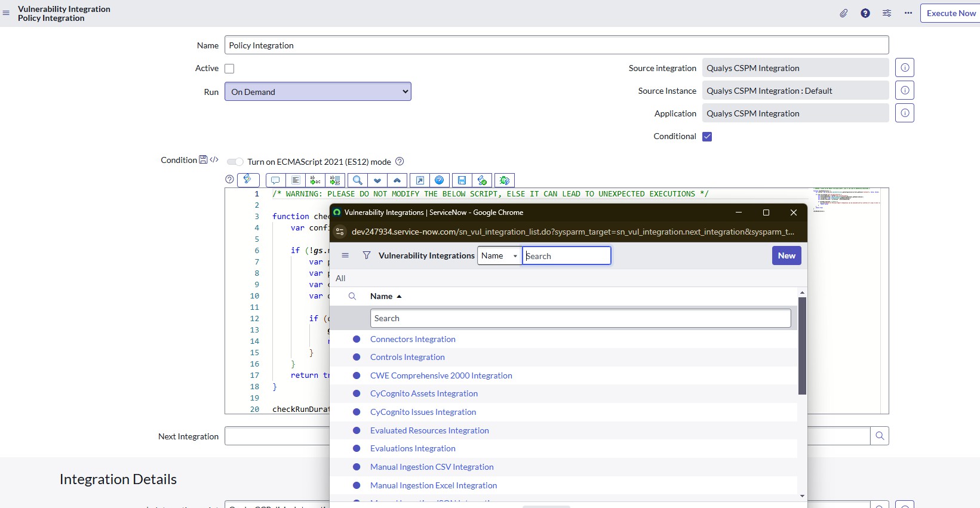Image resolution: width=980 pixels, height=508 pixels.
Task: Click Source Instance field value
Action: pos(795,91)
